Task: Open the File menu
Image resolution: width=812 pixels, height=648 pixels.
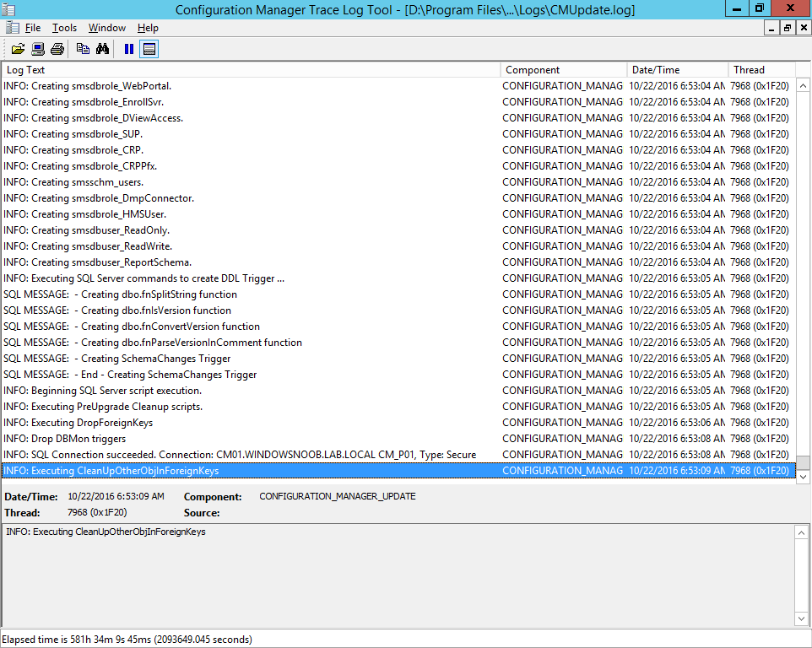Action: click(33, 28)
